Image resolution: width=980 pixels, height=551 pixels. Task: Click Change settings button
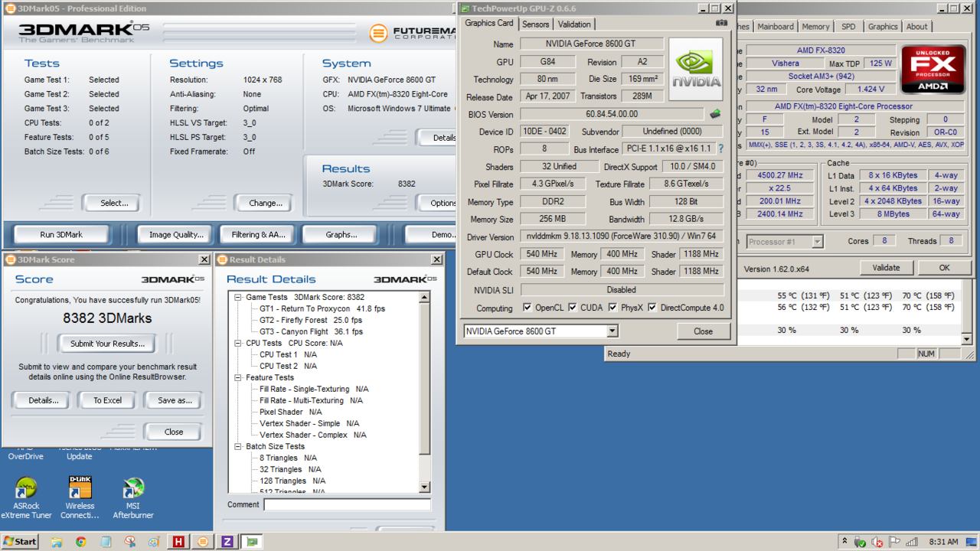coord(266,203)
